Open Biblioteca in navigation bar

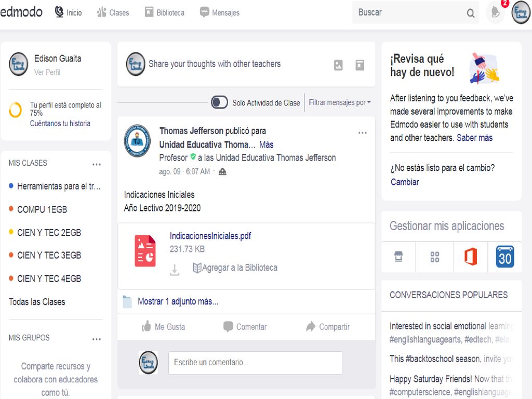point(165,12)
